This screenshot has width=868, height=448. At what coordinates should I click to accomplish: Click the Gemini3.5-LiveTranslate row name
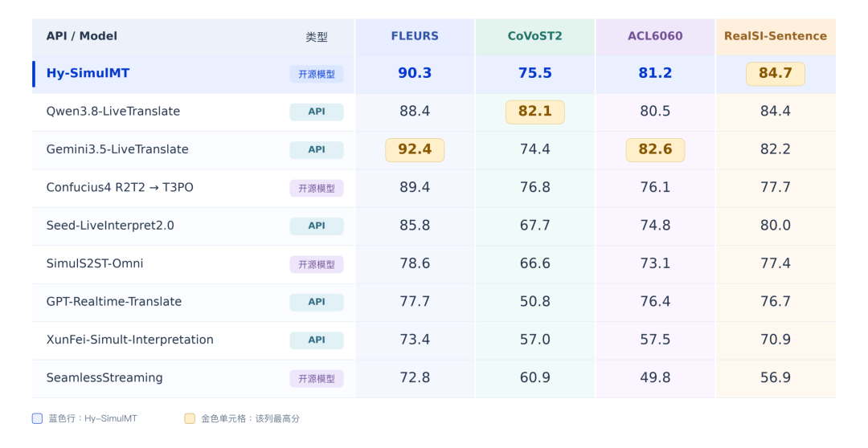coord(117,149)
